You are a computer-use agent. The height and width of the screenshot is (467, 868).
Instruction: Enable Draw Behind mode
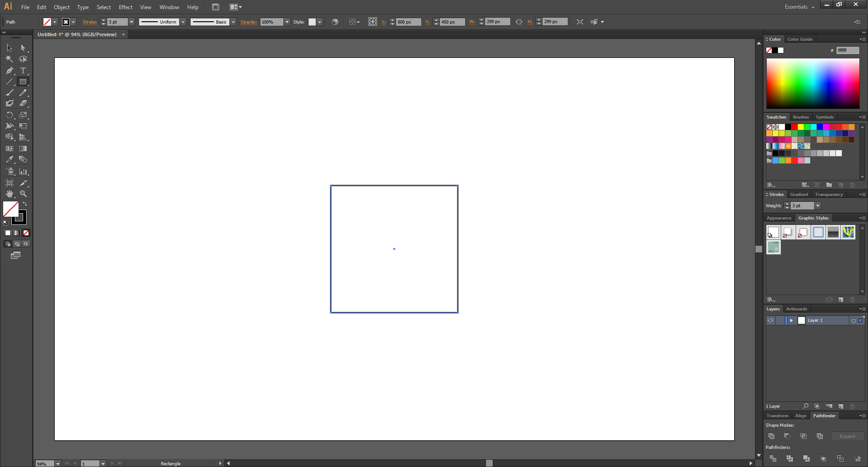[x=17, y=244]
